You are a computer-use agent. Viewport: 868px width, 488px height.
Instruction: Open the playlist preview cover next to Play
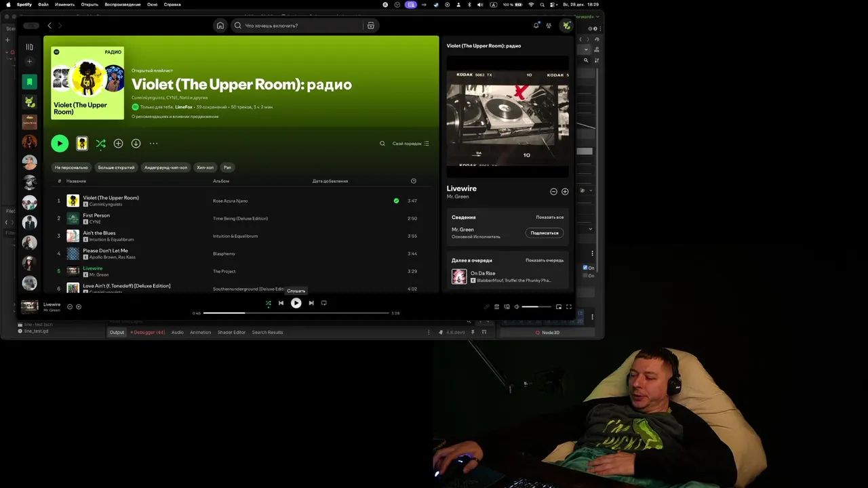coord(82,143)
